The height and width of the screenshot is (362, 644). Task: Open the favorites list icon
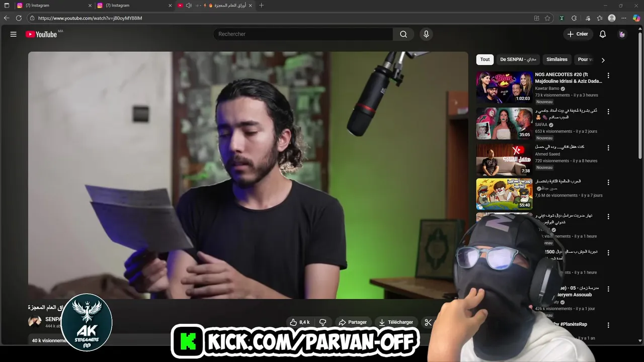(600, 18)
